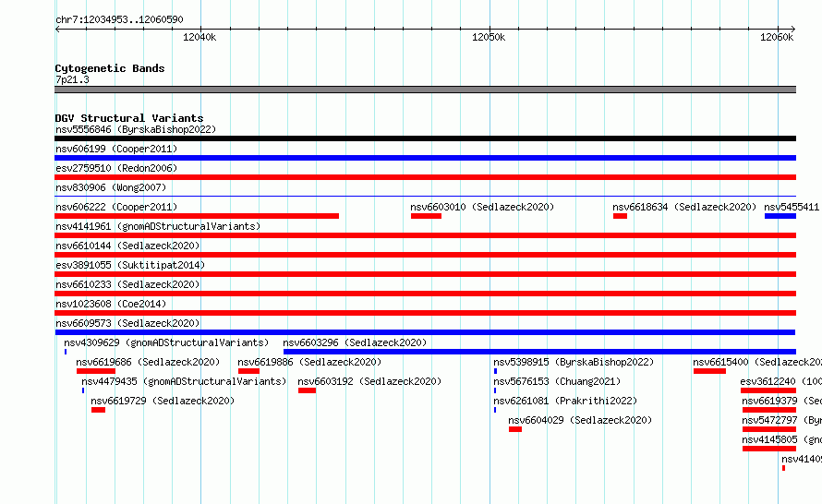Click the nsv606222 (Cooper2011) red bar
Screen dimensions: 822x504
point(197,216)
